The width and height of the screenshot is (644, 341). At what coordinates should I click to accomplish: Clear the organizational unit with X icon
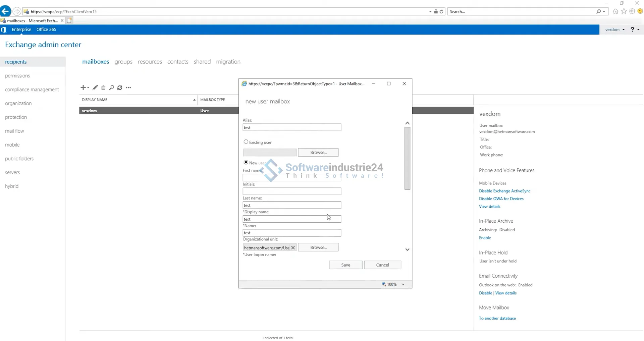293,247
